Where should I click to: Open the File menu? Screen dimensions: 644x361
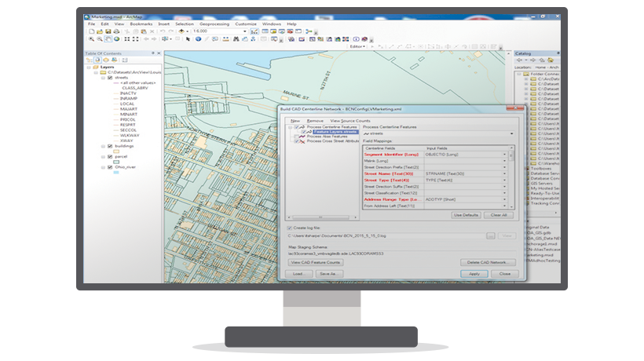(92, 24)
